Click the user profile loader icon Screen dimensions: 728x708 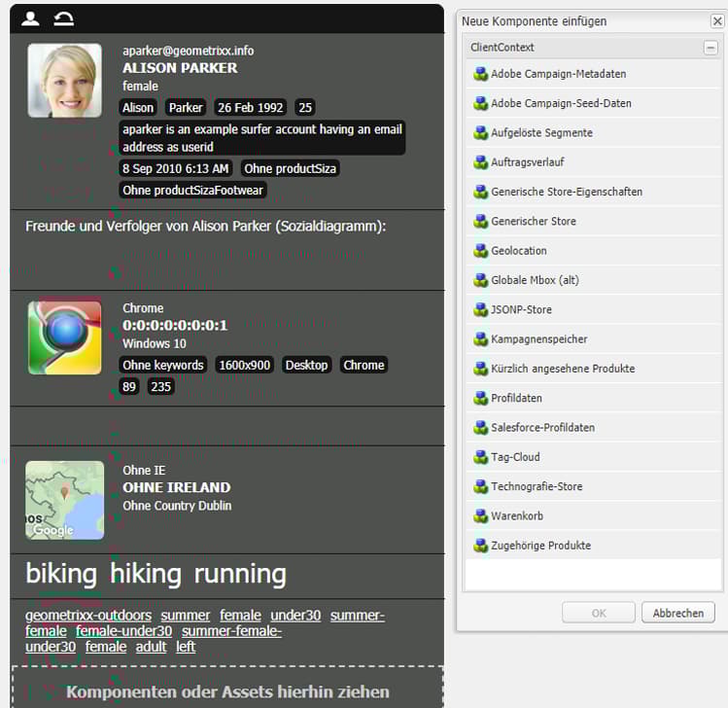coord(30,18)
